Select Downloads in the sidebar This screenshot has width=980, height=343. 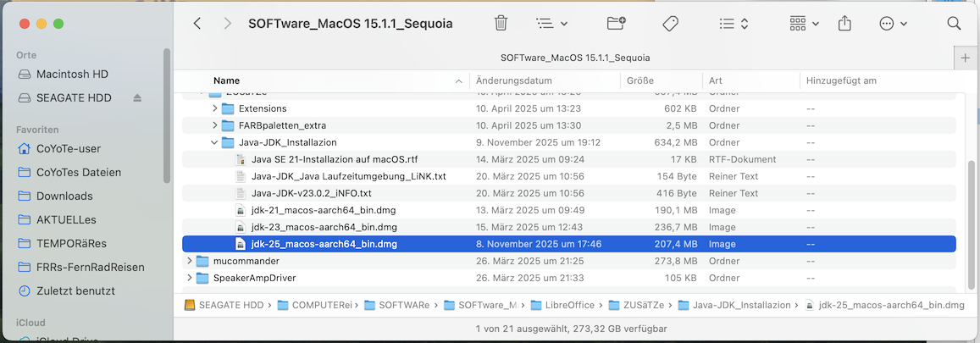pos(64,196)
